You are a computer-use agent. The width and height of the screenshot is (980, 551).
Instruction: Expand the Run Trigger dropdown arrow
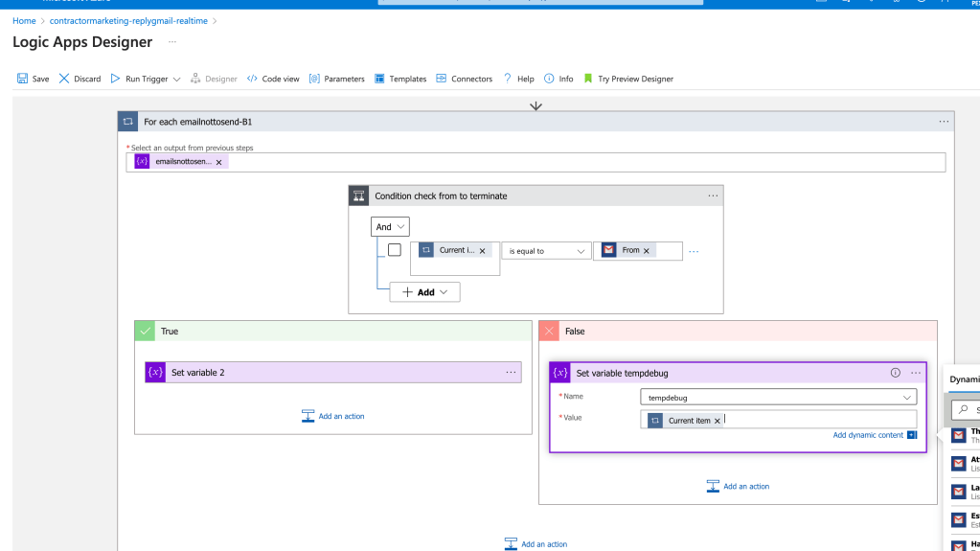tap(177, 80)
